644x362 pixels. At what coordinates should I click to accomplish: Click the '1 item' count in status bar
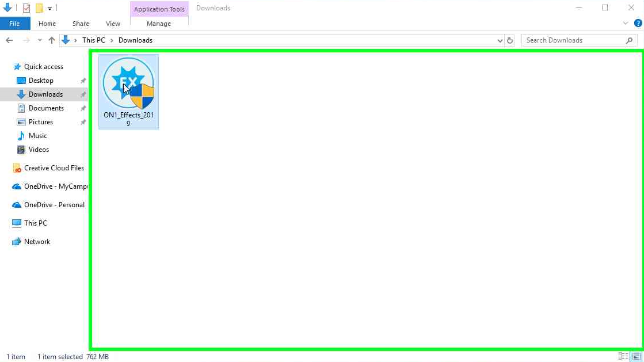point(16,357)
